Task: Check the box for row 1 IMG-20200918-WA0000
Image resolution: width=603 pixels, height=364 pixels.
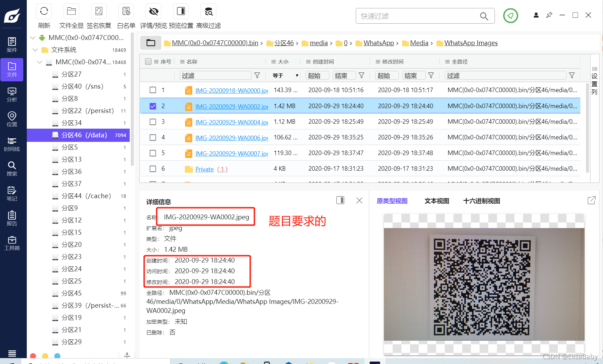Action: [x=153, y=90]
